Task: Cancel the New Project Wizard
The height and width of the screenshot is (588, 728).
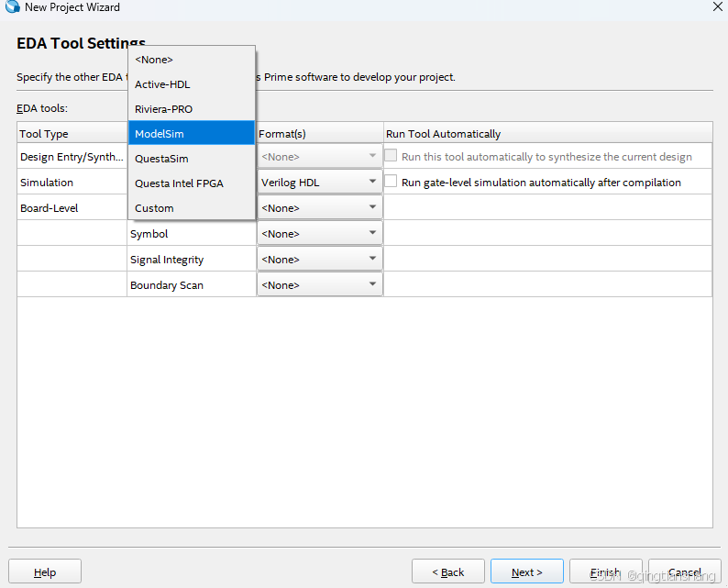Action: (x=685, y=571)
